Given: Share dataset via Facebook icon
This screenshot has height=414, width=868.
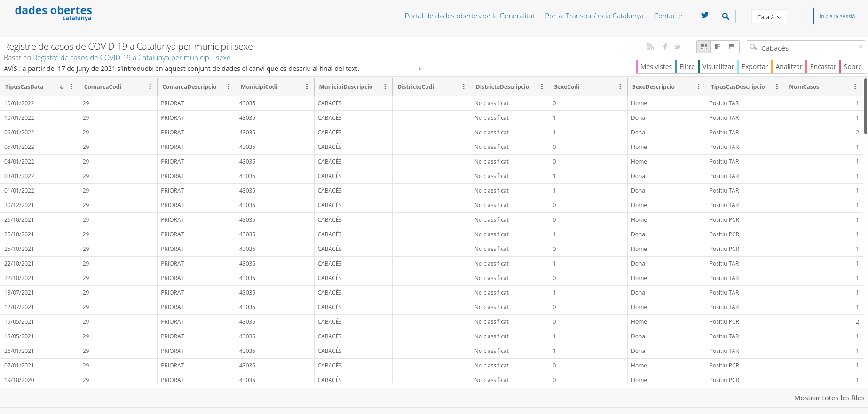Looking at the screenshot, I should click(665, 47).
